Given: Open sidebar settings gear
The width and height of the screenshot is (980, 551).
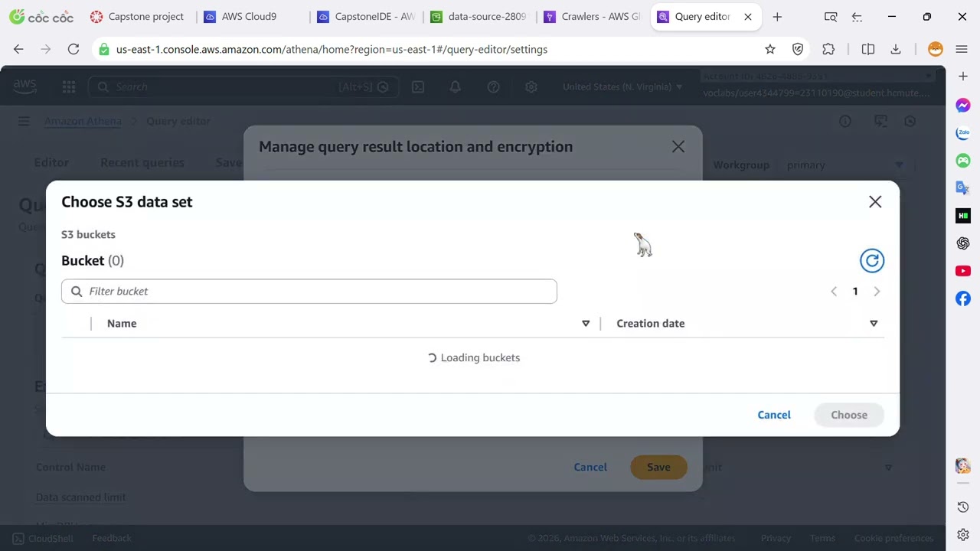Looking at the screenshot, I should pyautogui.click(x=963, y=535).
